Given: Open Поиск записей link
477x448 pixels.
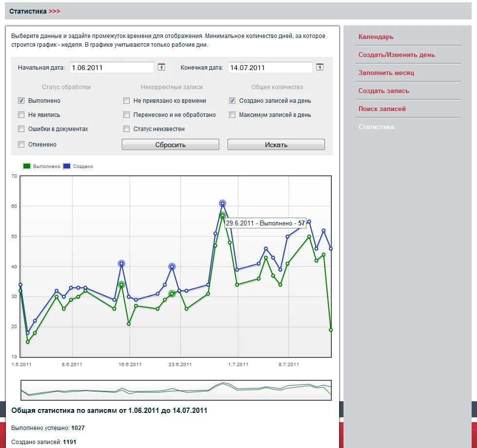Looking at the screenshot, I should pos(382,109).
